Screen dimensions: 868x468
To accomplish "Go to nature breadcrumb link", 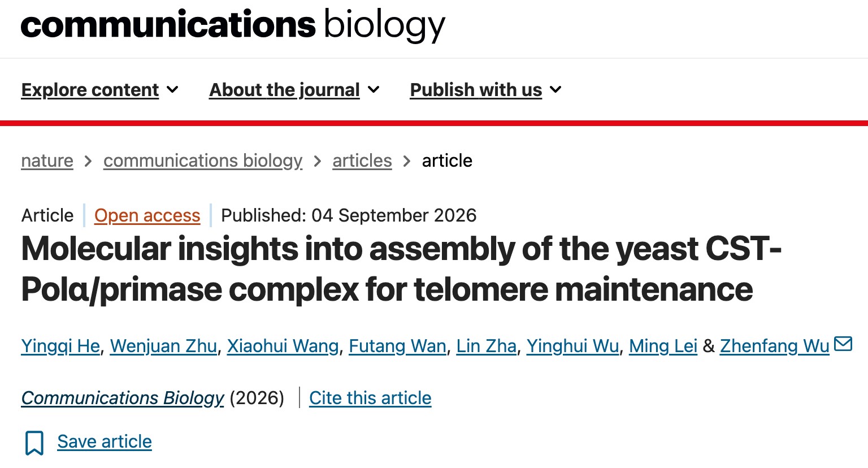I will (47, 161).
